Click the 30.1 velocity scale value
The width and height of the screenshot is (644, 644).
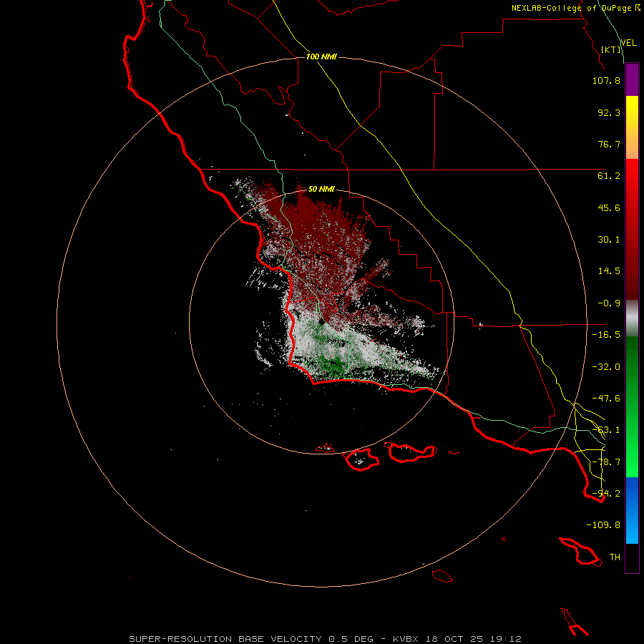click(609, 240)
